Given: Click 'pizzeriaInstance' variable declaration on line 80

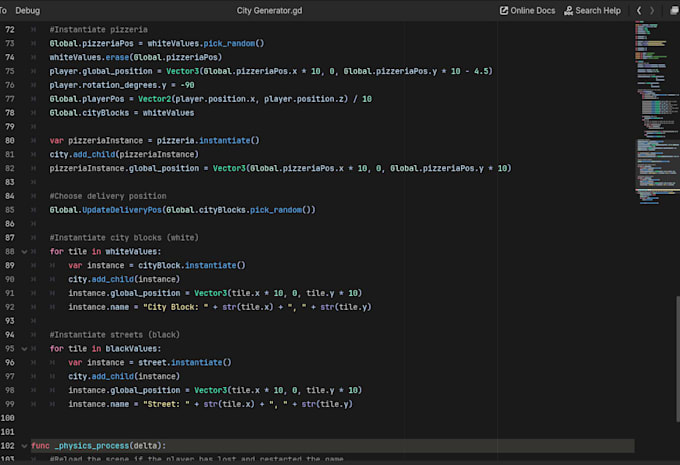Looking at the screenshot, I should (105, 141).
